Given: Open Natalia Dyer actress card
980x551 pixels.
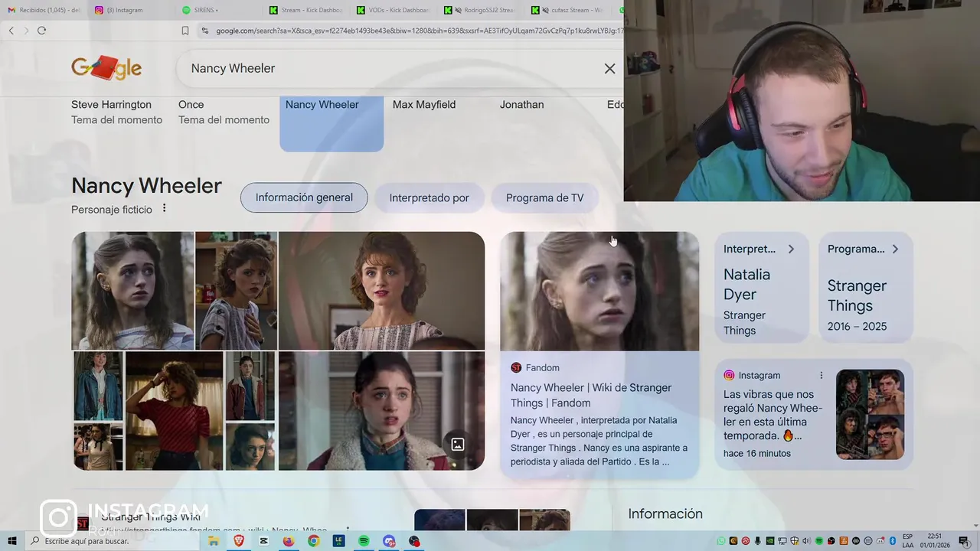Looking at the screenshot, I should point(761,287).
